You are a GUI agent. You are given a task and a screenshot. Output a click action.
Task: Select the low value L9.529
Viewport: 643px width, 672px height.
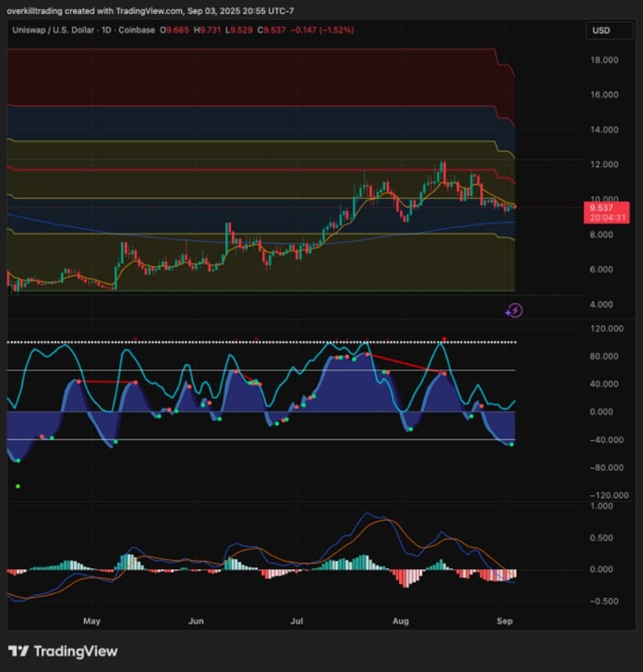click(239, 30)
